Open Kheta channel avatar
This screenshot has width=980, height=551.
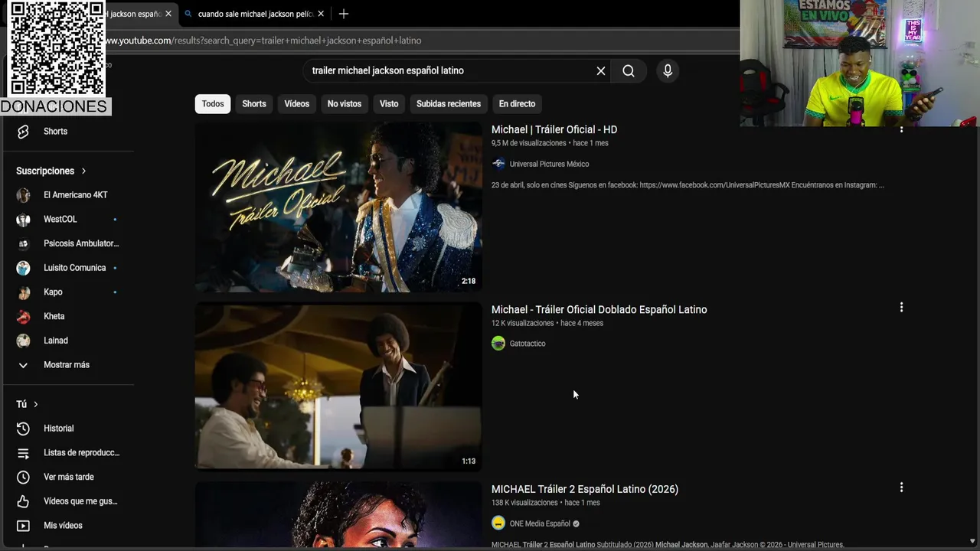click(24, 316)
